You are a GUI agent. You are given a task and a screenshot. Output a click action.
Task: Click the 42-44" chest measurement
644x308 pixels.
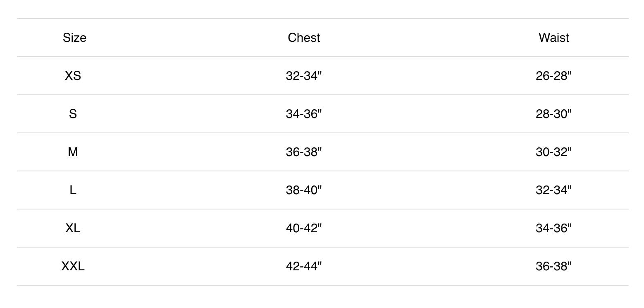click(304, 266)
